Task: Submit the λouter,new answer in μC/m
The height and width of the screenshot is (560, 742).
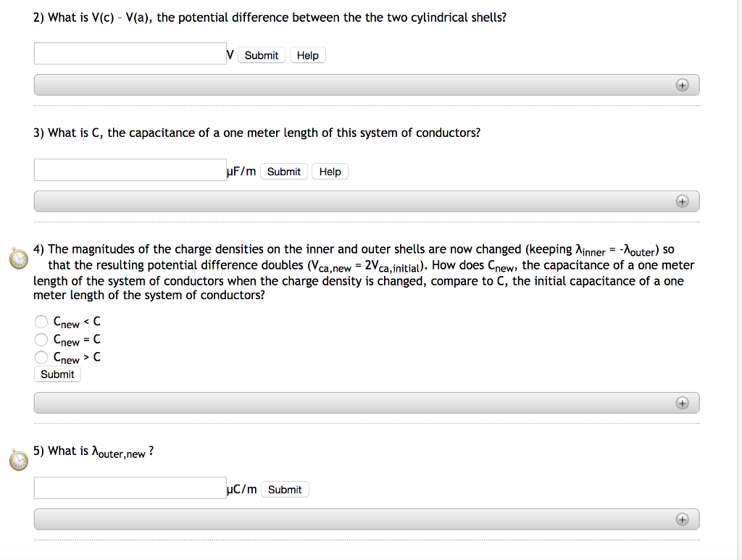Action: point(285,490)
